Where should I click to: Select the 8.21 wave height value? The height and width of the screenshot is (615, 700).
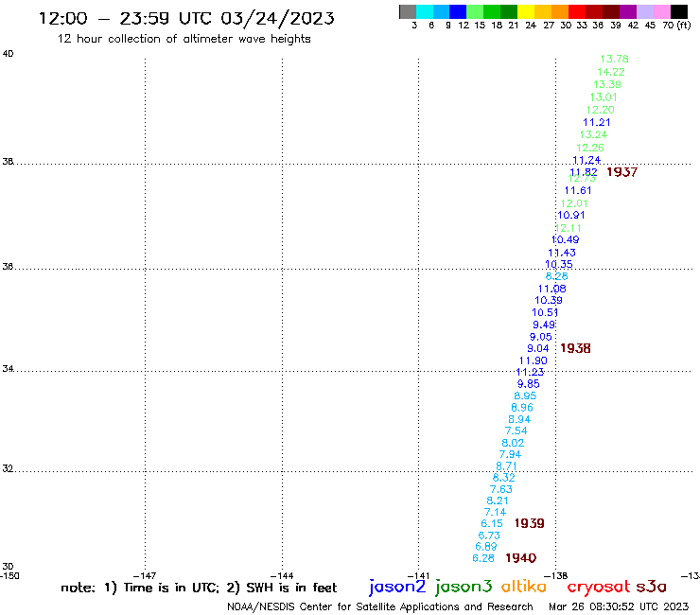(498, 501)
